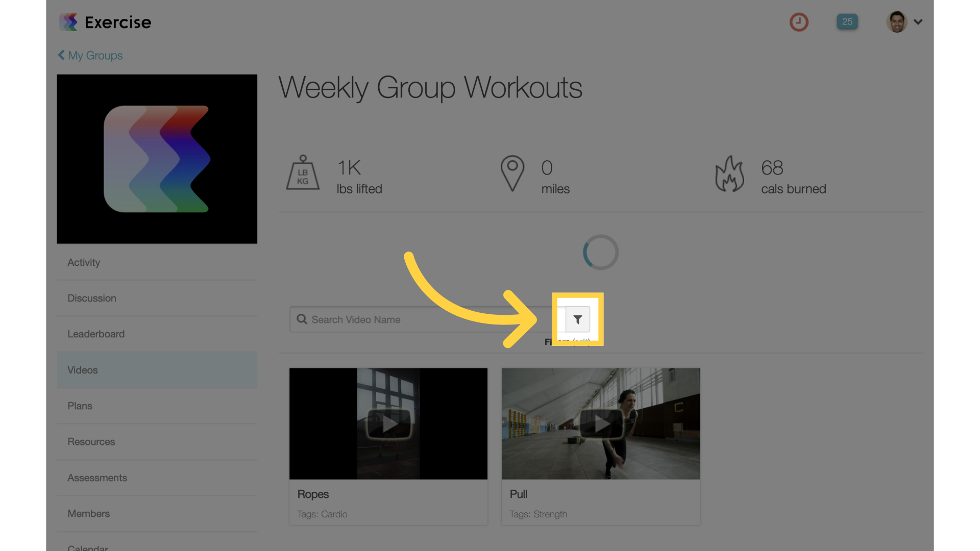Click the notification badge showing 25
Viewport: 980px width, 551px height.
[847, 21]
